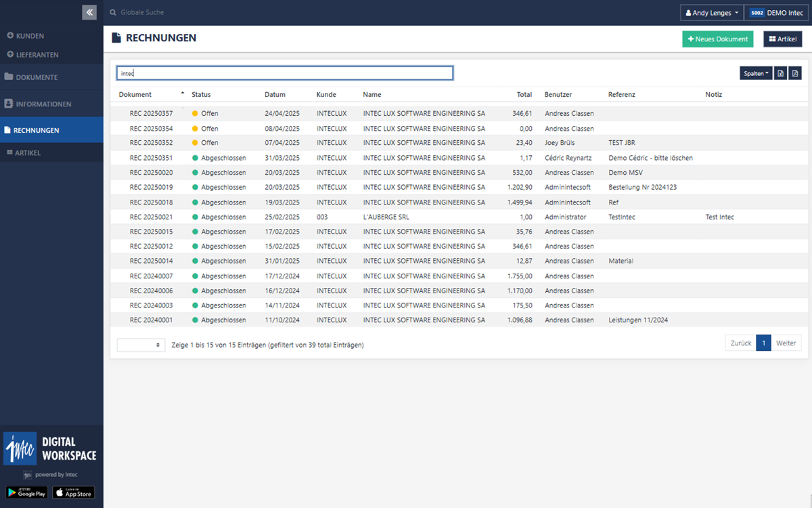Viewport: 812px width, 508px height.
Task: Create a new document with Neues Dokument
Action: (x=717, y=39)
